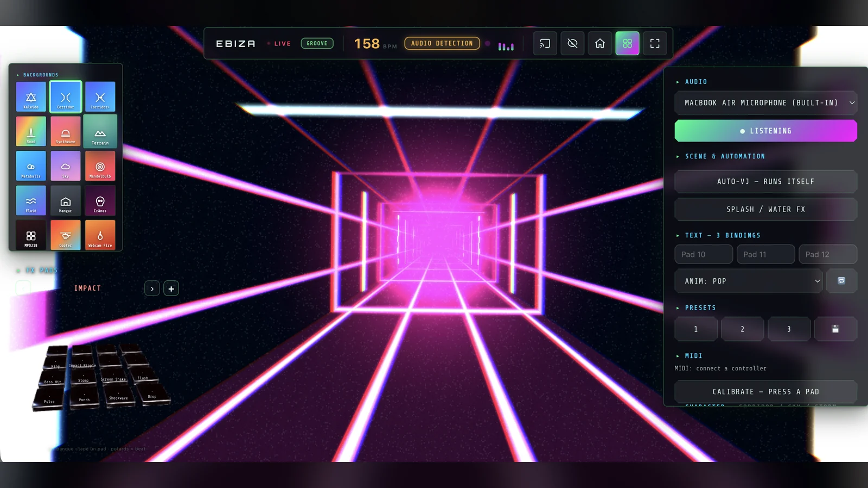Collapse the MIDI section
Image resolution: width=868 pixels, height=488 pixels.
[x=690, y=356]
